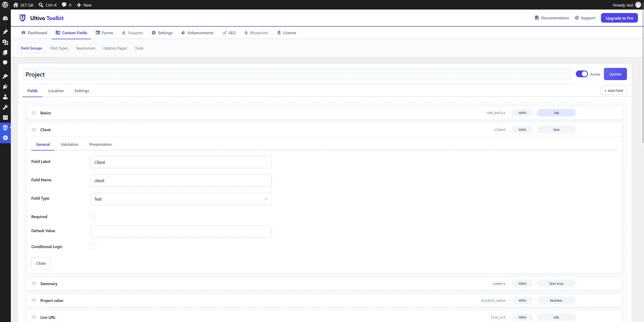Open the Comments speech-bubble sidebar icon
The image size is (644, 322).
pyautogui.click(x=5, y=63)
